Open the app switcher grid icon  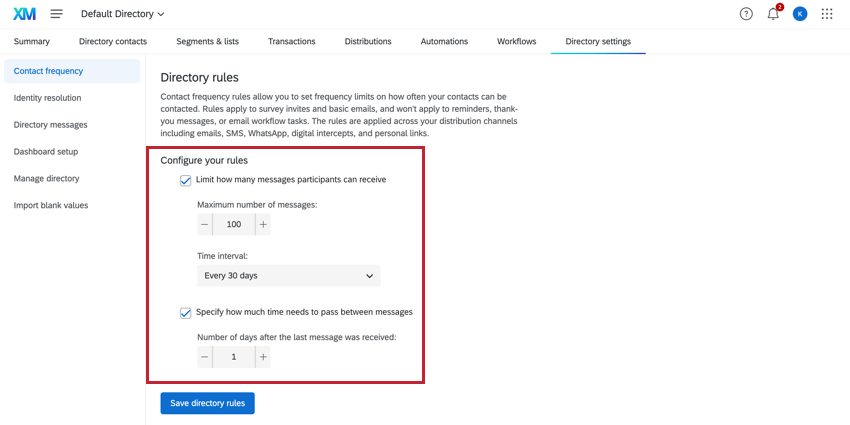(x=827, y=14)
